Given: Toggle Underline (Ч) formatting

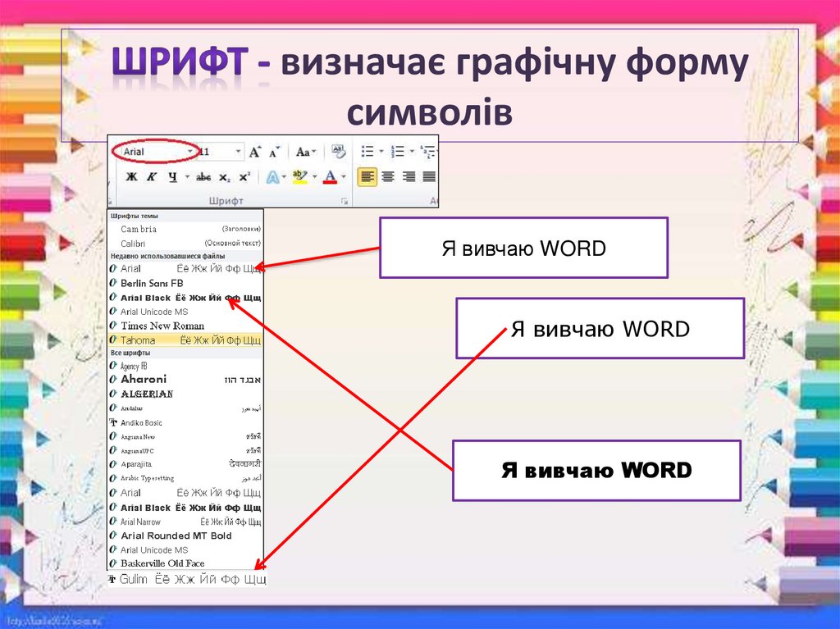Looking at the screenshot, I should (x=172, y=177).
